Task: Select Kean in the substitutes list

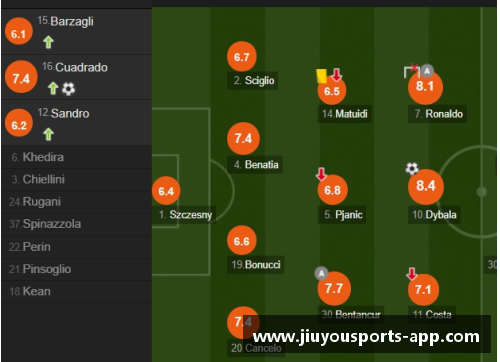Action: (x=77, y=291)
